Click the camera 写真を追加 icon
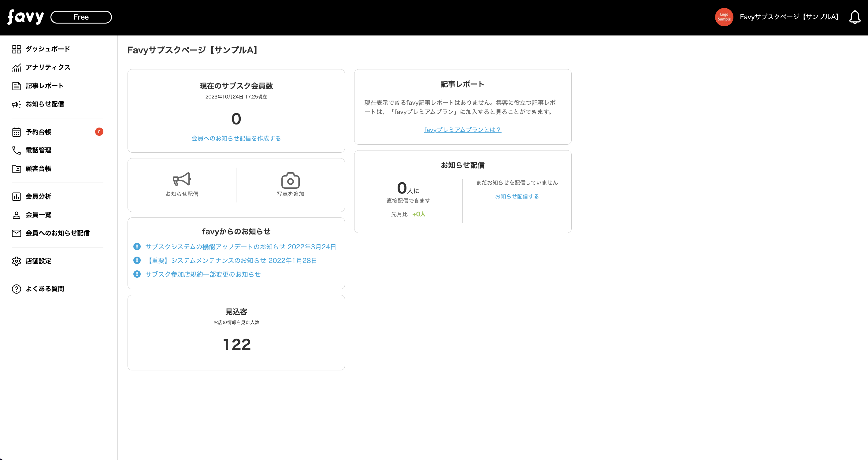The image size is (868, 460). (x=291, y=180)
